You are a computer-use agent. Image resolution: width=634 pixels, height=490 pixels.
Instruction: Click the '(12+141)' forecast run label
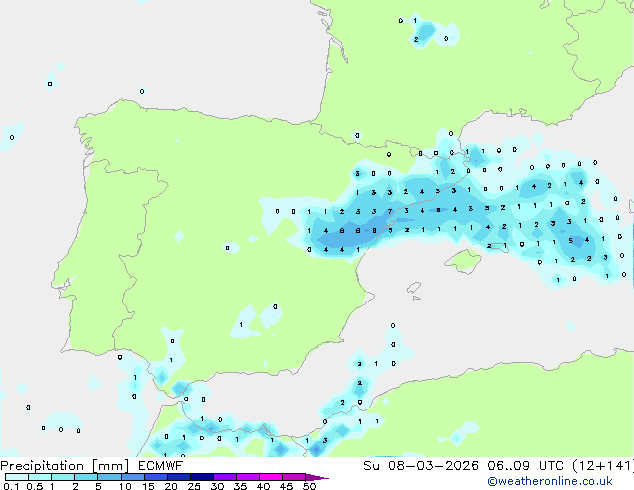coord(603,466)
